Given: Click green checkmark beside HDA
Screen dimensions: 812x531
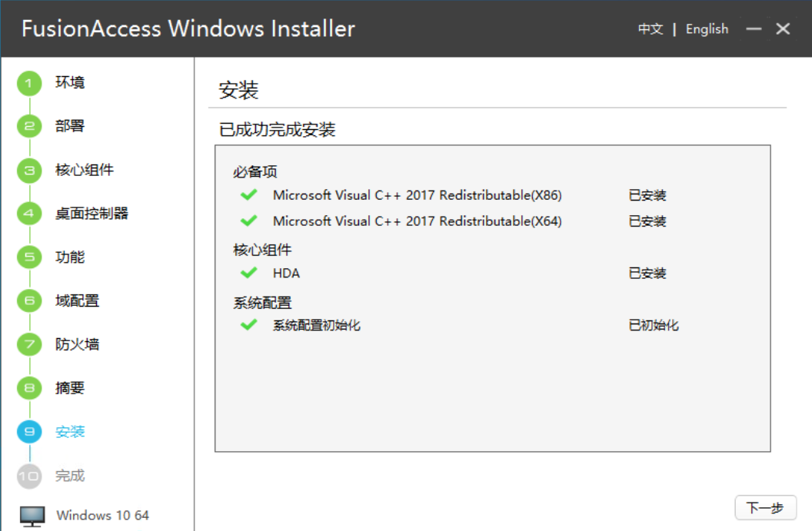Looking at the screenshot, I should point(248,273).
